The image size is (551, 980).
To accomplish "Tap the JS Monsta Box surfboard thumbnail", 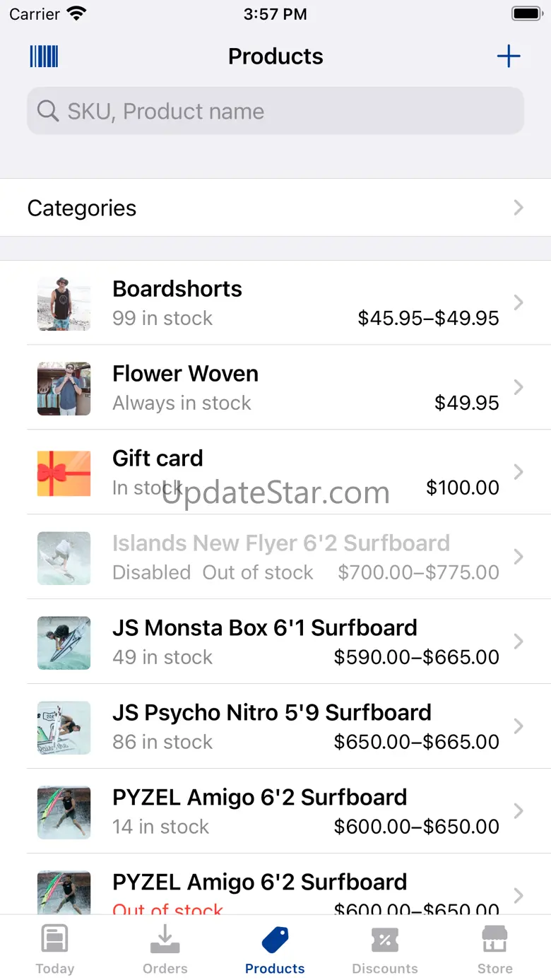I will pyautogui.click(x=64, y=642).
